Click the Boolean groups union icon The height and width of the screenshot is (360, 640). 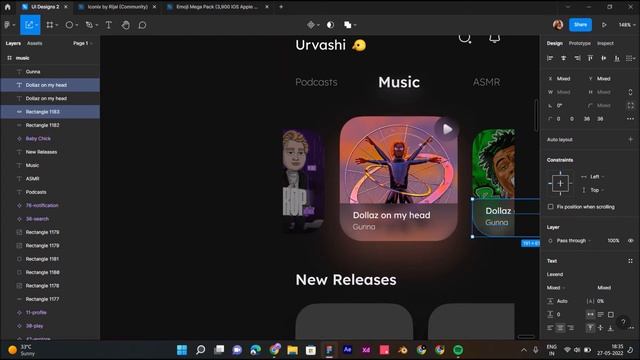click(x=348, y=25)
